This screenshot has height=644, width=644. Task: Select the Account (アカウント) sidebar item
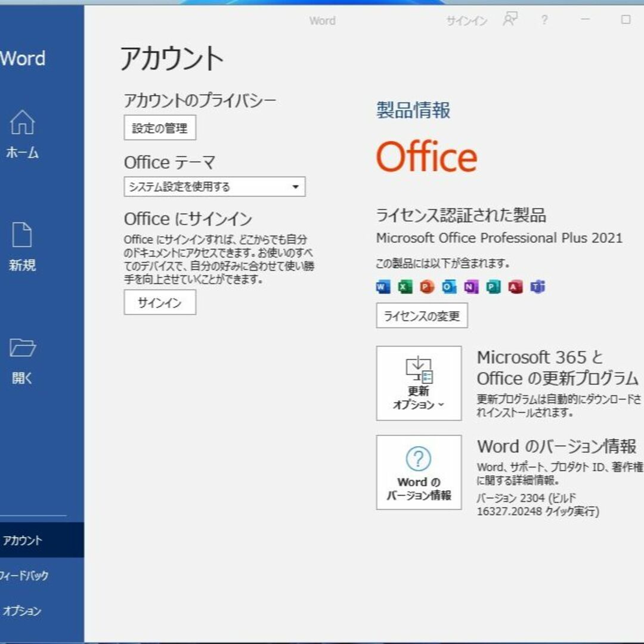(x=42, y=540)
